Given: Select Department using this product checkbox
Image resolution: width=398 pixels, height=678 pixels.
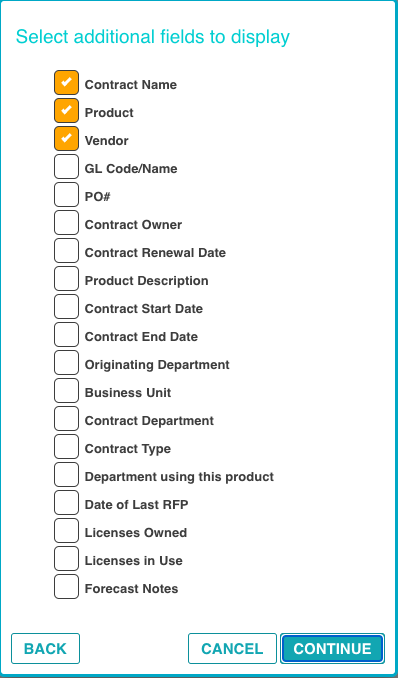Looking at the screenshot, I should [66, 475].
